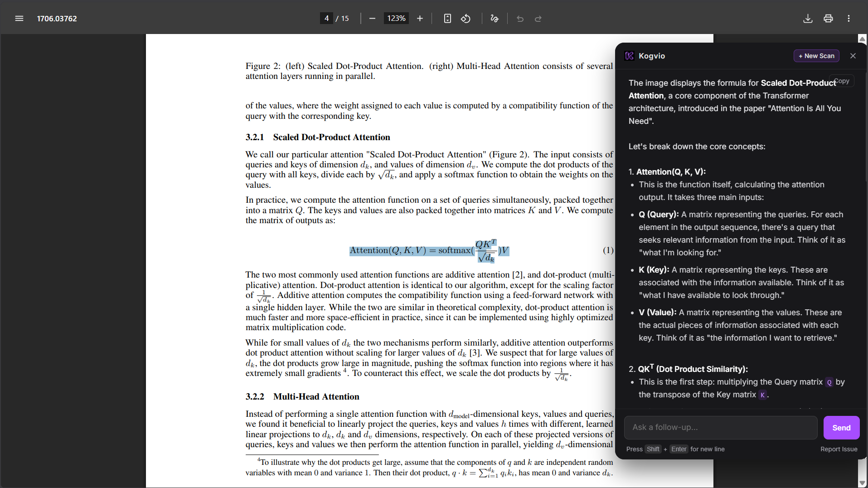Redo the annotation
Viewport: 868px width, 488px height.
(538, 19)
